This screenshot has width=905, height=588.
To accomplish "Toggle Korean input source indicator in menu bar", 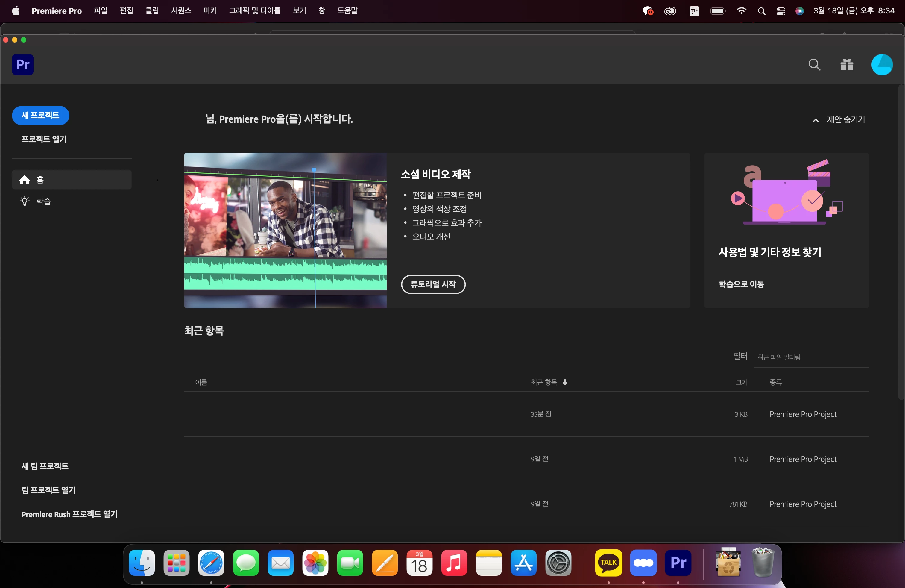I will pyautogui.click(x=694, y=11).
